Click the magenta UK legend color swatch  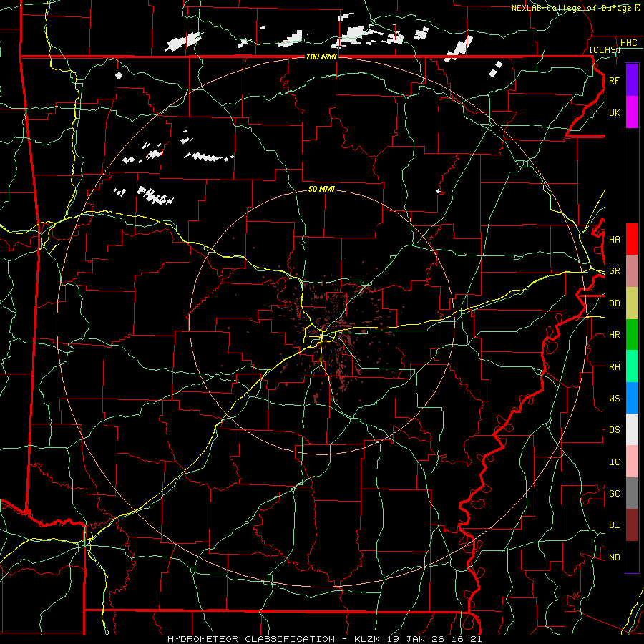point(632,112)
